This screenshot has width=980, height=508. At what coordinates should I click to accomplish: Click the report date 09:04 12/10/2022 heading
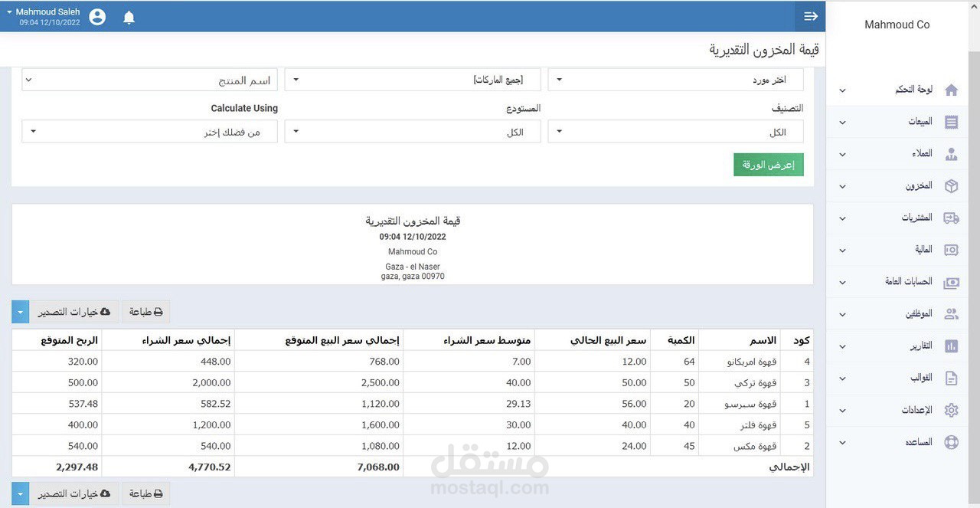(413, 237)
